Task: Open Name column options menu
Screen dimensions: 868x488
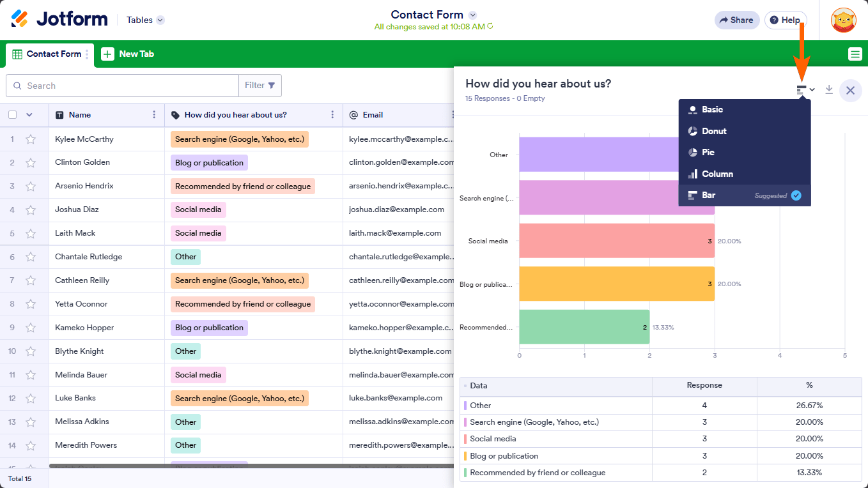Action: (x=154, y=115)
